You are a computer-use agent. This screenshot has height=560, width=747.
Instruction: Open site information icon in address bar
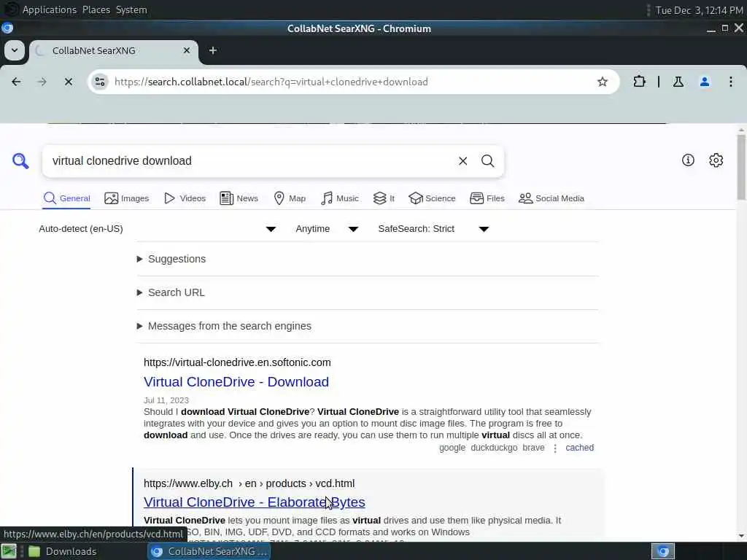[99, 82]
